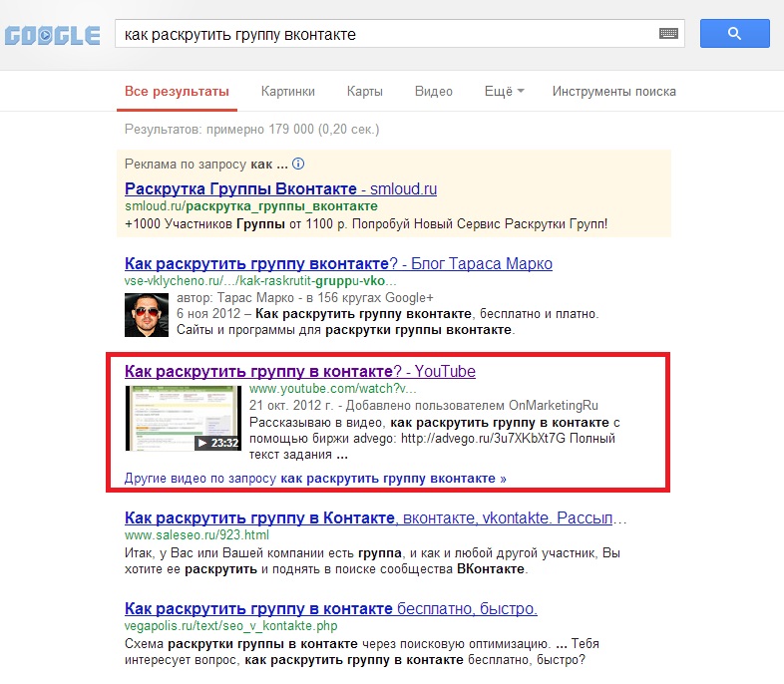Switch to the Картинки tab
784x684 pixels.
click(288, 92)
